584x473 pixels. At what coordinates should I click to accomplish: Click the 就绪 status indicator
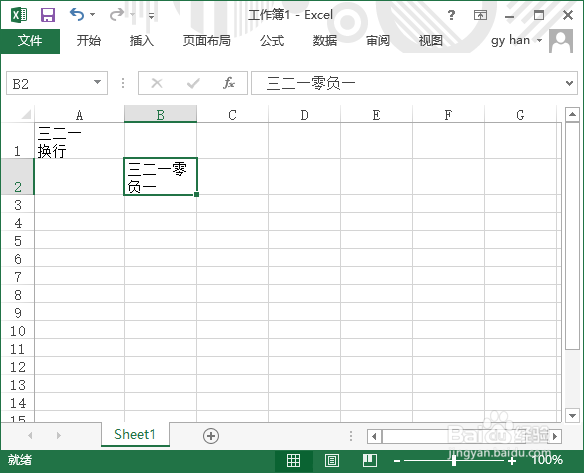click(x=20, y=460)
